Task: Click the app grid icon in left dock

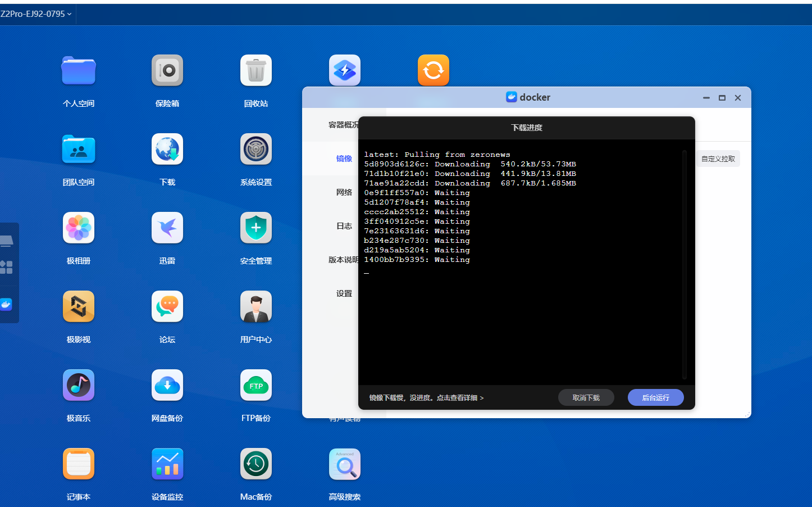Action: click(x=6, y=267)
